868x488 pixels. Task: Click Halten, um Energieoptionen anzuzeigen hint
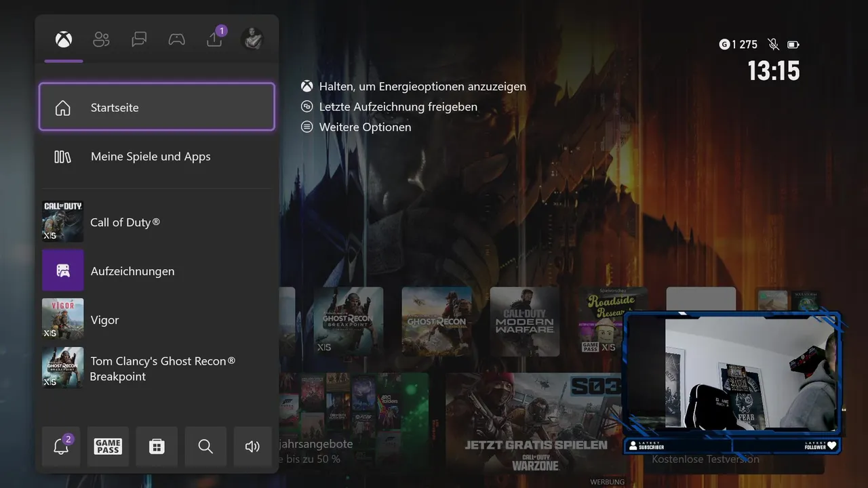pyautogui.click(x=422, y=87)
